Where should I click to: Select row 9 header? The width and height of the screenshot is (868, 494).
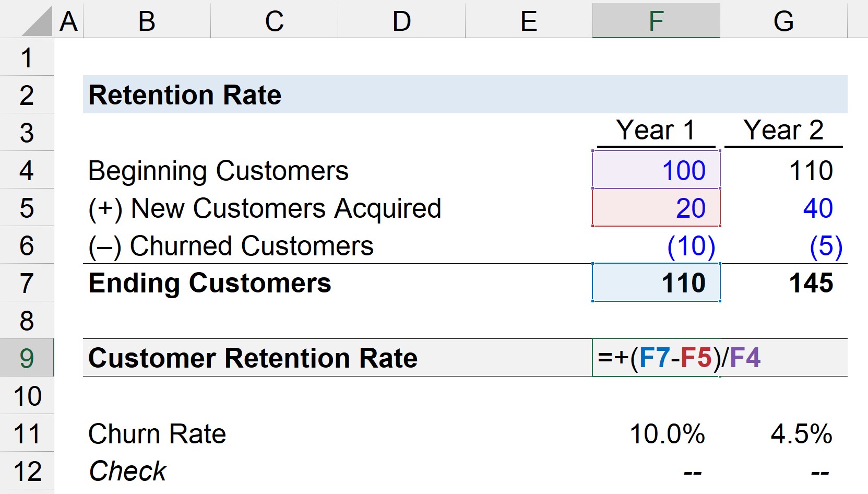tap(27, 358)
